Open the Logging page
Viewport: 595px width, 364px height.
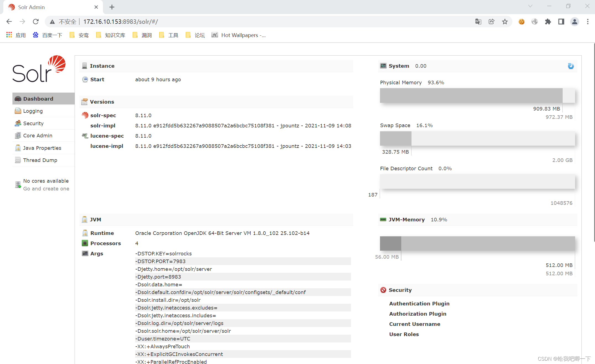pyautogui.click(x=33, y=111)
